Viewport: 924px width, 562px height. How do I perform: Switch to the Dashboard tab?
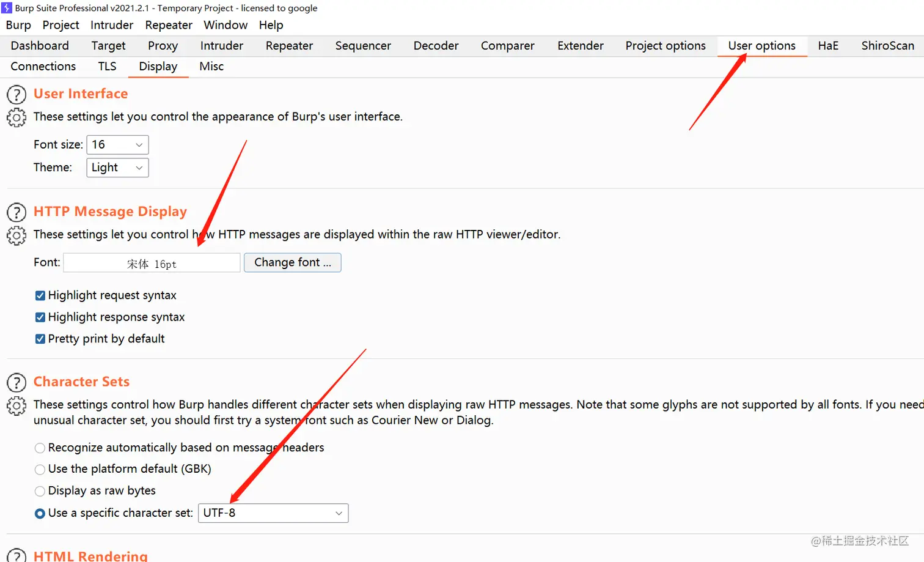point(40,46)
